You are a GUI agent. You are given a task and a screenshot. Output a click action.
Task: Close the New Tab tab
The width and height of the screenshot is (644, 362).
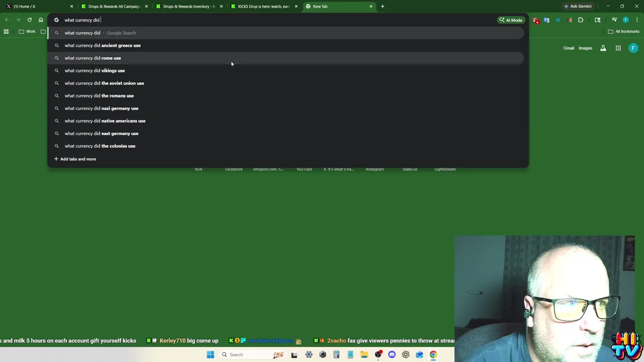coord(371,7)
